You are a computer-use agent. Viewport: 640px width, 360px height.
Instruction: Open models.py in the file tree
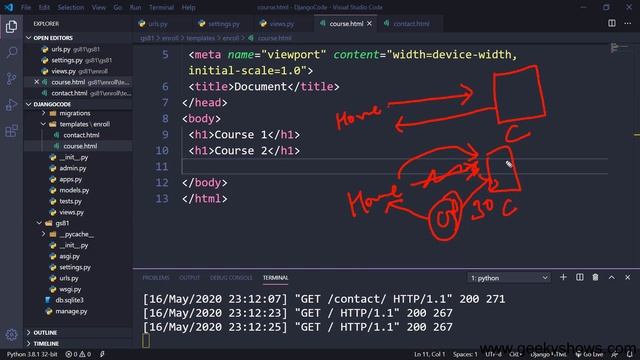tap(74, 190)
